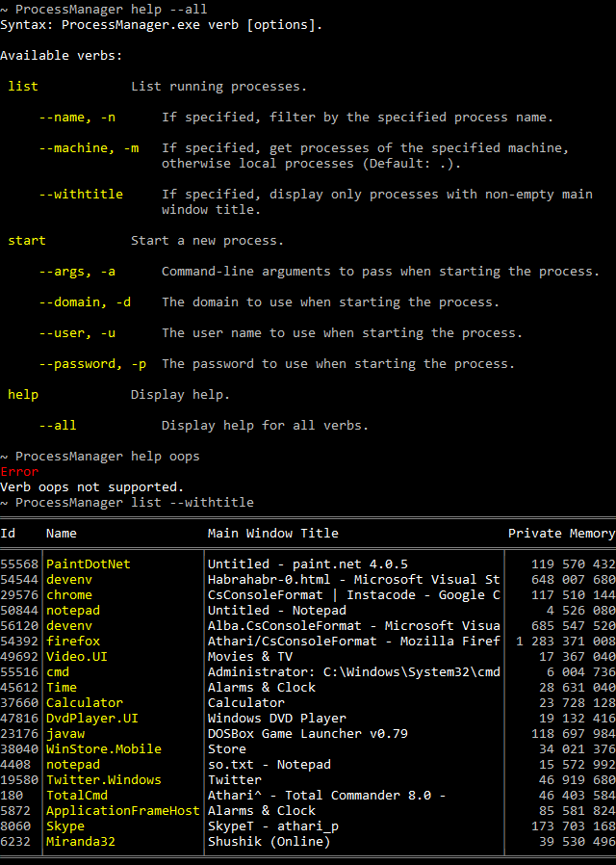Select memory value '1 283 371 008'
Screen dimensions: 616x865
click(x=565, y=642)
